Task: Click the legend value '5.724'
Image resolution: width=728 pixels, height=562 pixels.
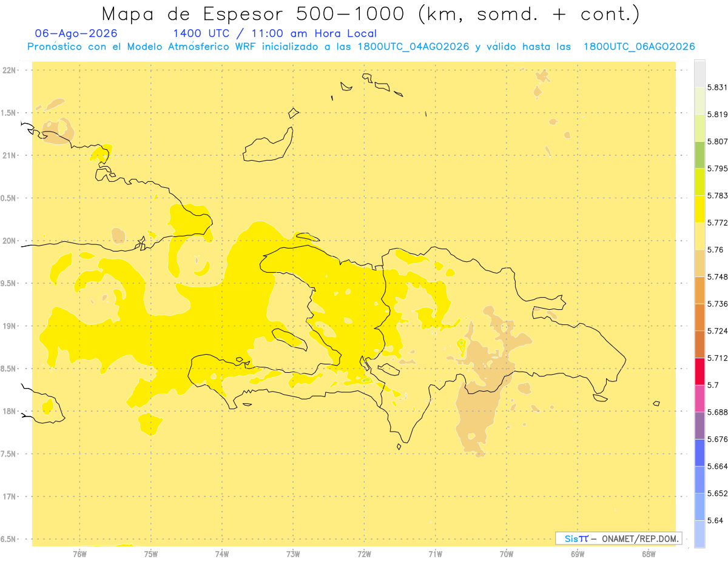Action: coord(718,331)
